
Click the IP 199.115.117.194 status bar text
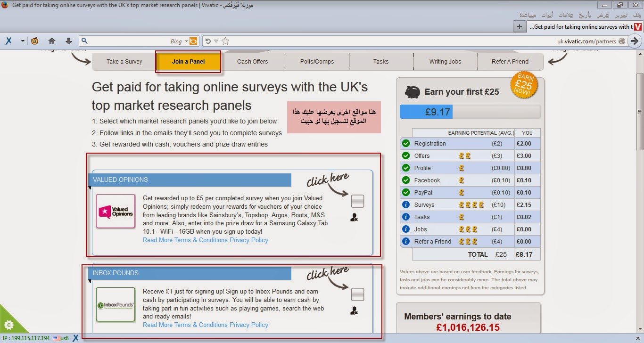[26, 338]
